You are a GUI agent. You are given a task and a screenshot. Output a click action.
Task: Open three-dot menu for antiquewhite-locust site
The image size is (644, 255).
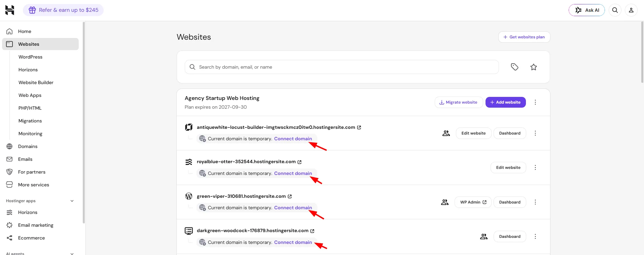pos(535,133)
